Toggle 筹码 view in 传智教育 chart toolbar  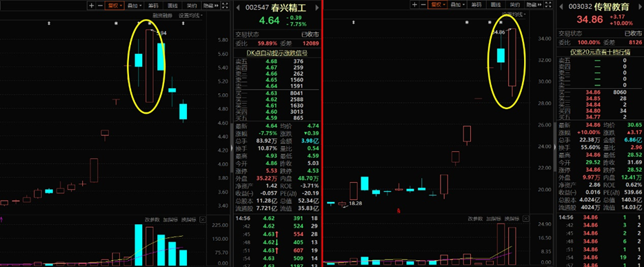tap(476, 5)
